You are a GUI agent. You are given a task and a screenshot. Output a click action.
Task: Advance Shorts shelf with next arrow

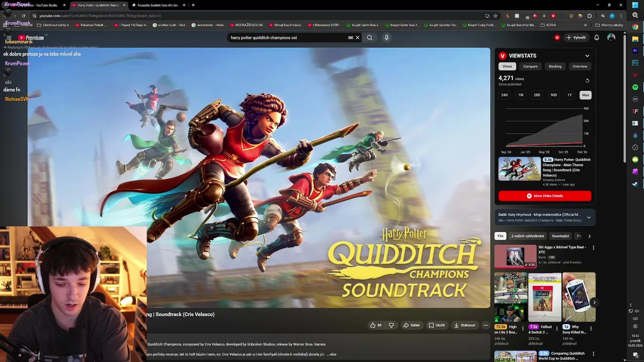point(594,302)
